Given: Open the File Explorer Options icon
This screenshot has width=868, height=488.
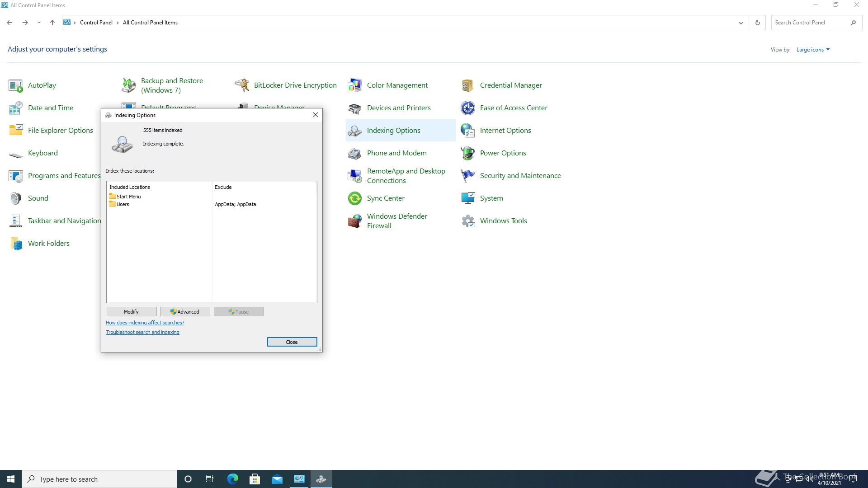Looking at the screenshot, I should coord(15,131).
